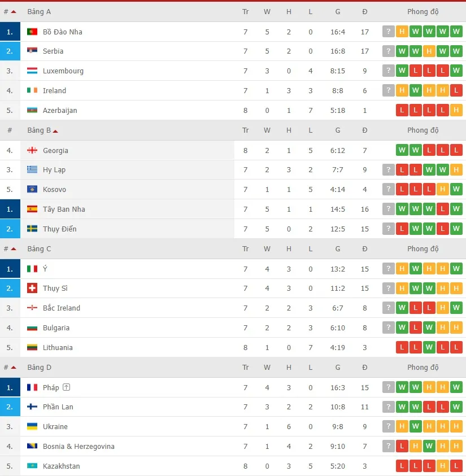
Task: Click the sort arrow beside # in Bảng A header
Action: click(x=14, y=12)
